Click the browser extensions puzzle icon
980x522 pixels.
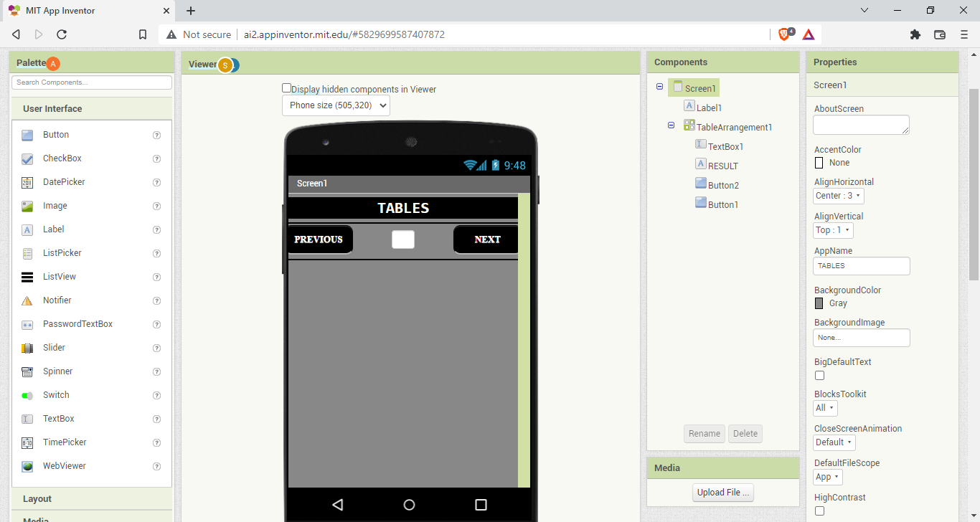coord(915,34)
